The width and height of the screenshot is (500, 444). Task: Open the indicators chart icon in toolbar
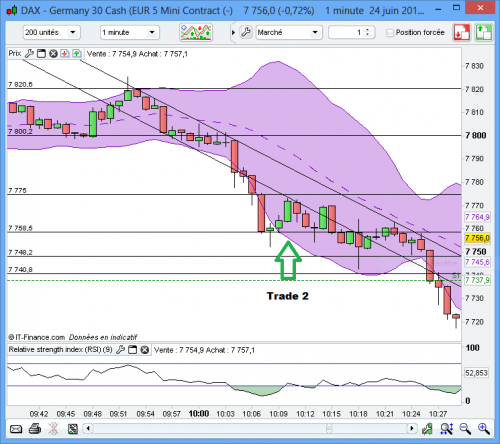(x=196, y=32)
